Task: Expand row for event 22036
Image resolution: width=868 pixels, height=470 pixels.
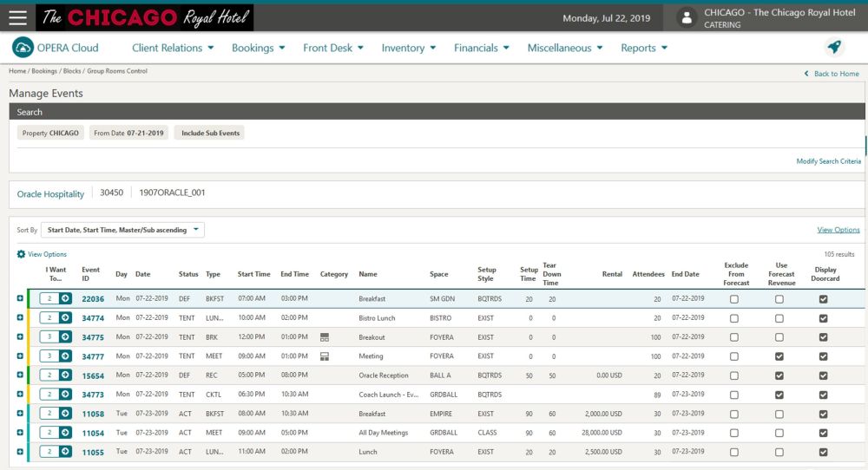Action: click(x=20, y=298)
